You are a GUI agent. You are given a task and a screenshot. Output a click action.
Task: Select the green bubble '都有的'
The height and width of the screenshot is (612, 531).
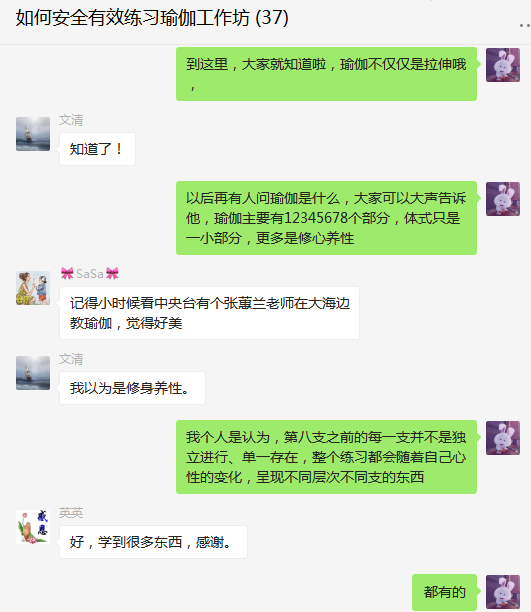445,592
